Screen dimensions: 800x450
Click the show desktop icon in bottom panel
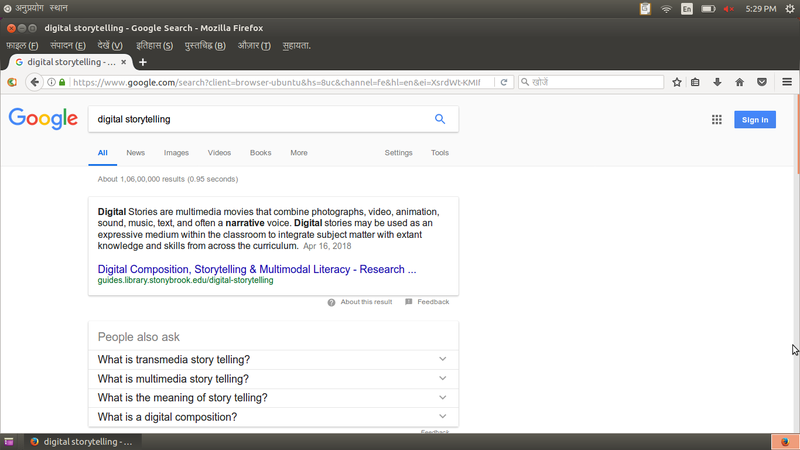9,442
